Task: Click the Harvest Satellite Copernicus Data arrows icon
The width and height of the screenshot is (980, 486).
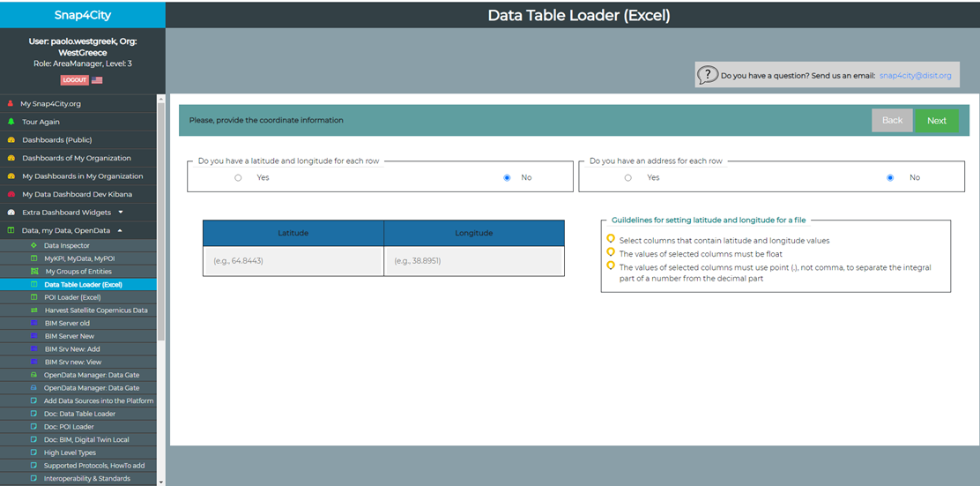Action: pyautogui.click(x=33, y=310)
